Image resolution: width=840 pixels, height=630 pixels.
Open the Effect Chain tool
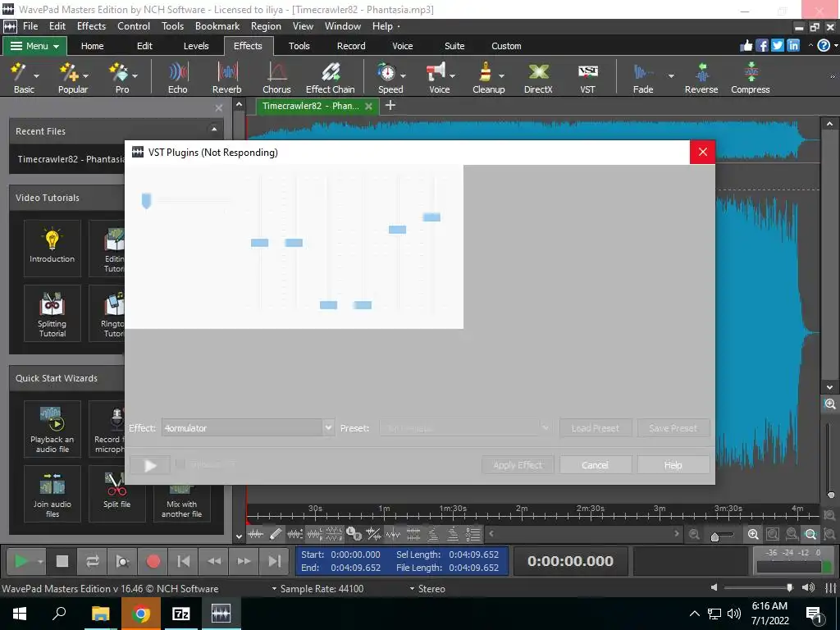(x=330, y=78)
